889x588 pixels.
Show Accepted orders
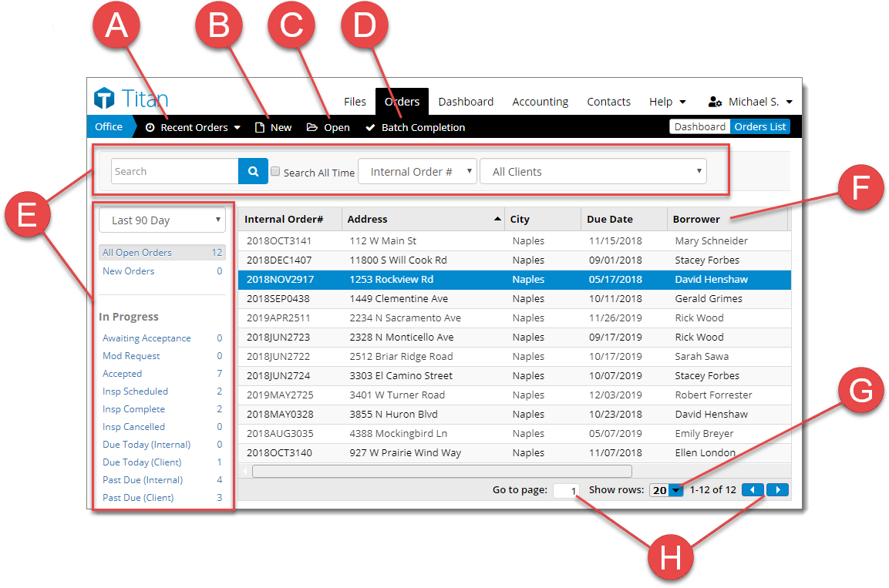[x=122, y=374]
